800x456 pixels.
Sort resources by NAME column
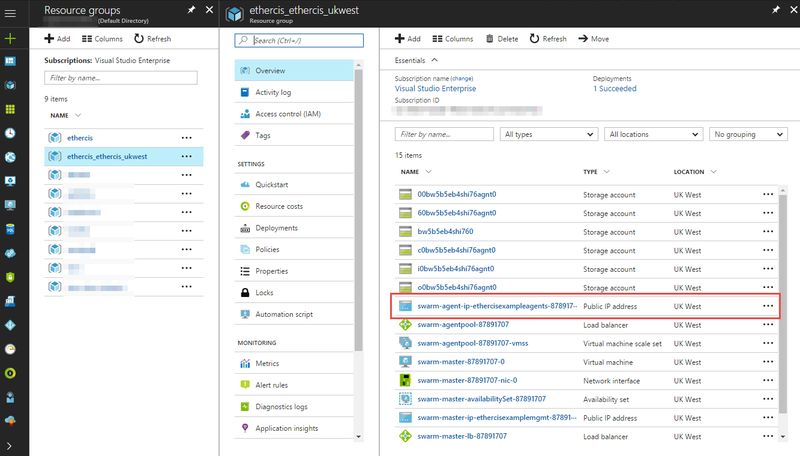416,172
